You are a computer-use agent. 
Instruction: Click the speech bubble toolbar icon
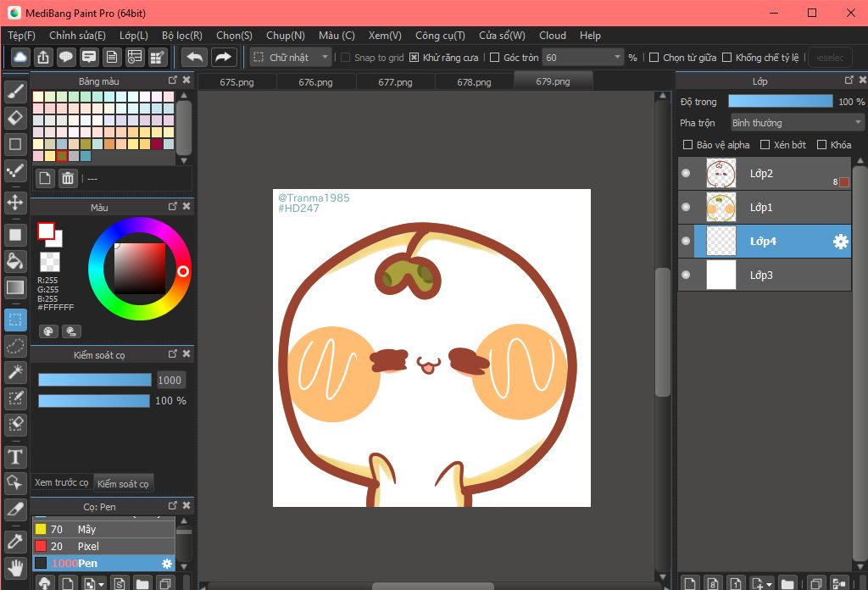66,57
